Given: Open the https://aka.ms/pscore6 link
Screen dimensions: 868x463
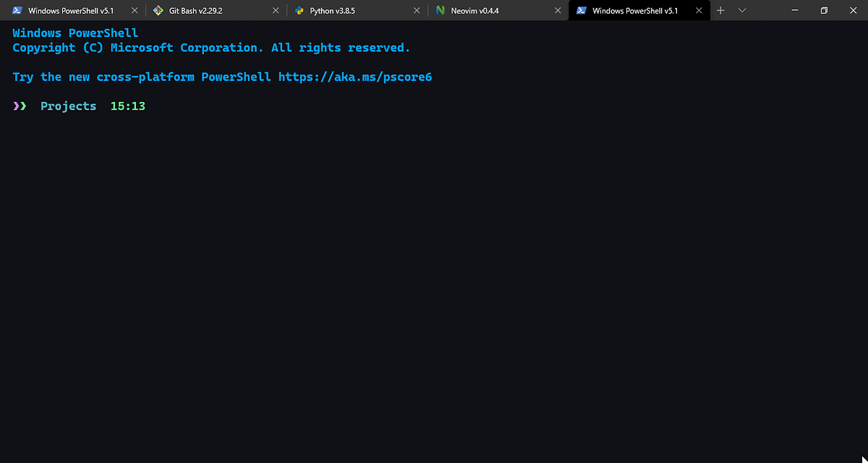Looking at the screenshot, I should 354,77.
